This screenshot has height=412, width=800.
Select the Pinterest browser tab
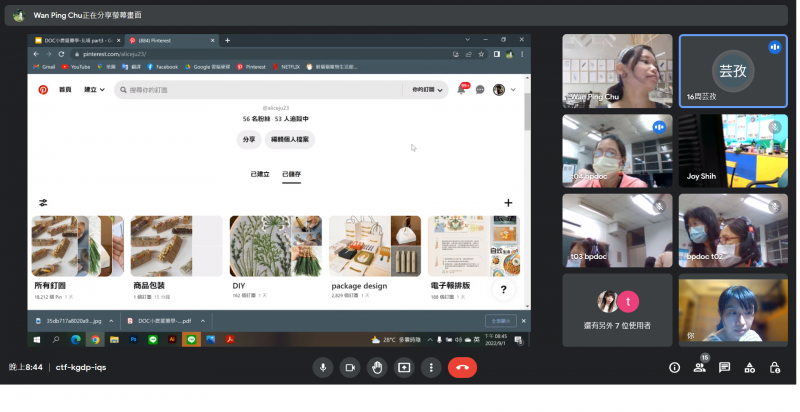pos(170,40)
